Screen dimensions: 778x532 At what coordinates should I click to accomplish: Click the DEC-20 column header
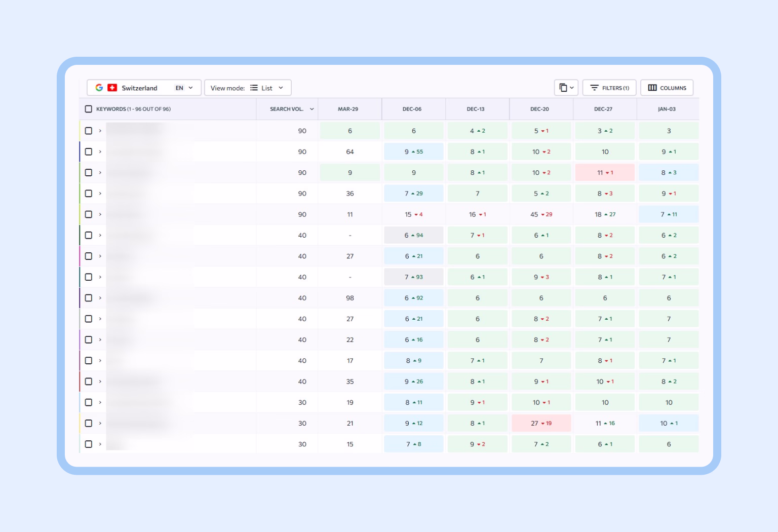pos(539,109)
